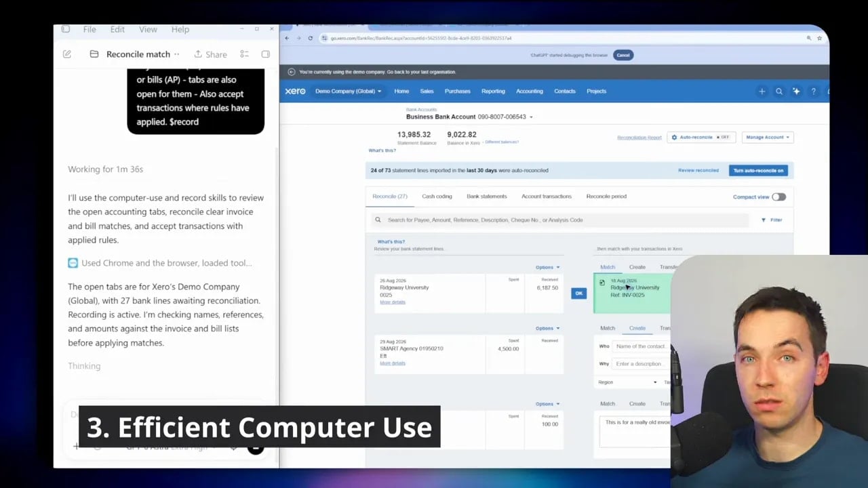
Task: Open Accounting in Xero navigation
Action: click(x=530, y=91)
